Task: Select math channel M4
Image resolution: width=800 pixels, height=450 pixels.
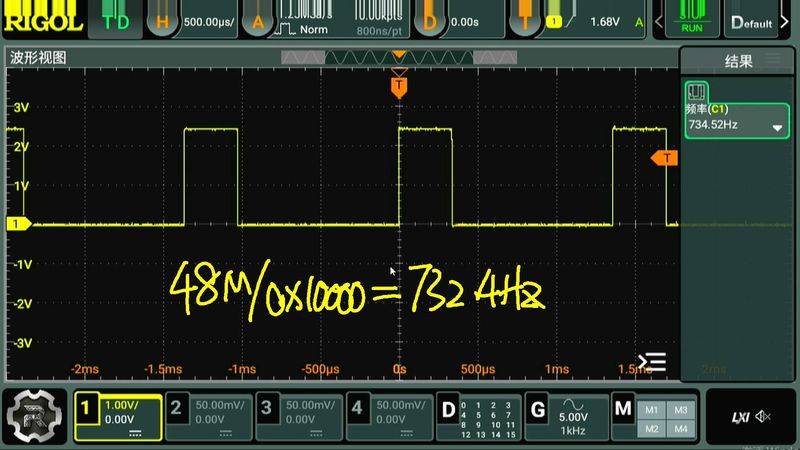Action: [x=681, y=429]
